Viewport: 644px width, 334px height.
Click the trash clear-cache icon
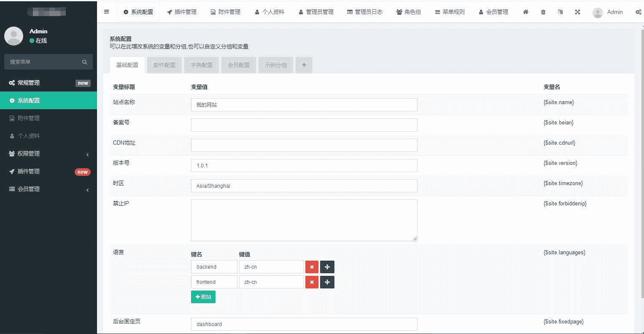pos(543,12)
